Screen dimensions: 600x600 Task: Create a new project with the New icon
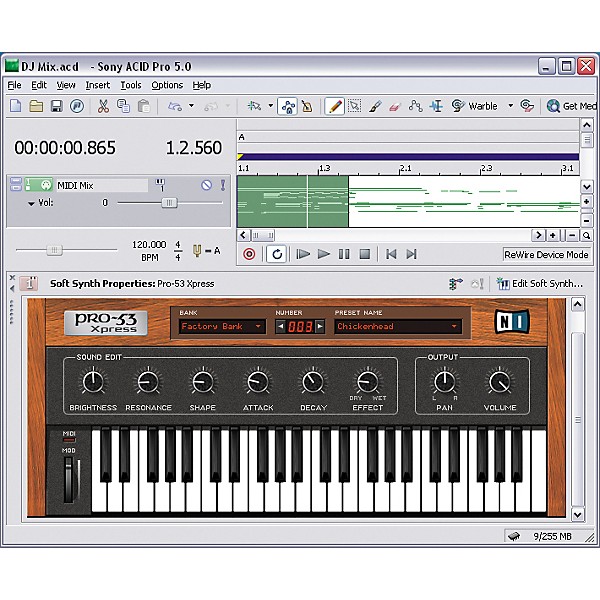tap(15, 106)
